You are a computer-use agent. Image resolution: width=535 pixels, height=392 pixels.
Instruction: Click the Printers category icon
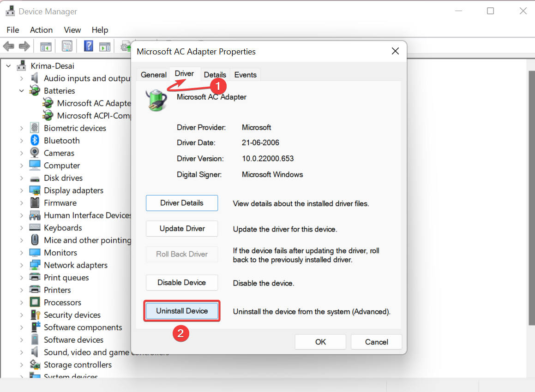pos(35,290)
